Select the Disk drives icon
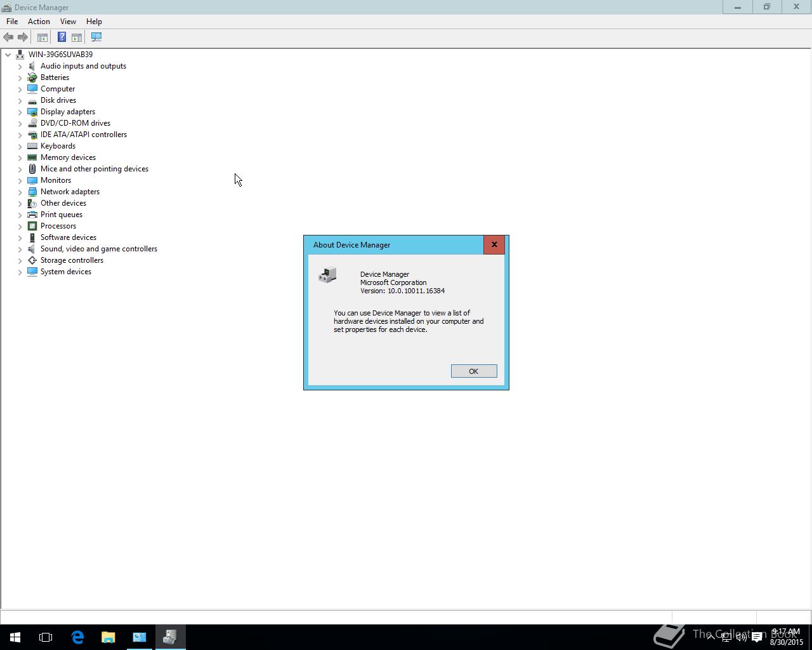The width and height of the screenshot is (812, 650). (32, 100)
